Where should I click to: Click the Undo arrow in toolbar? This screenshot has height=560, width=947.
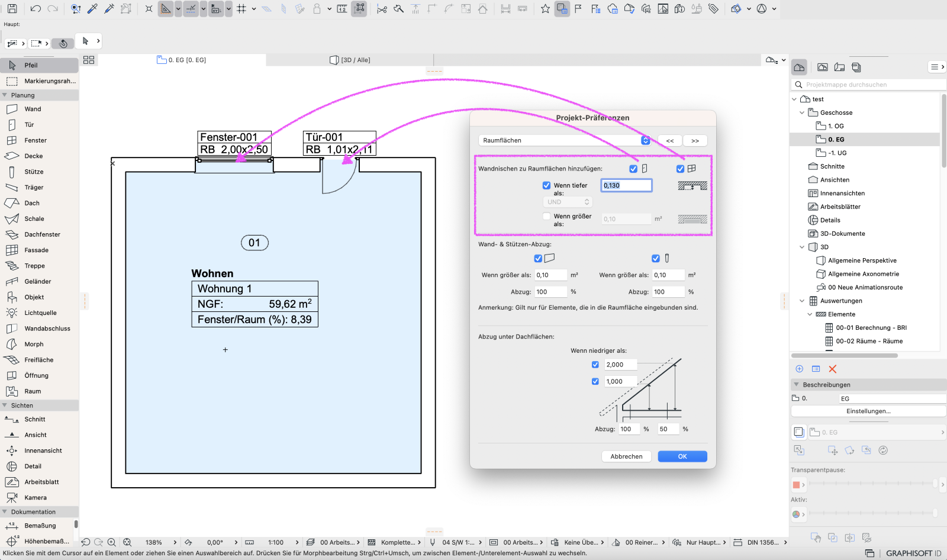36,9
